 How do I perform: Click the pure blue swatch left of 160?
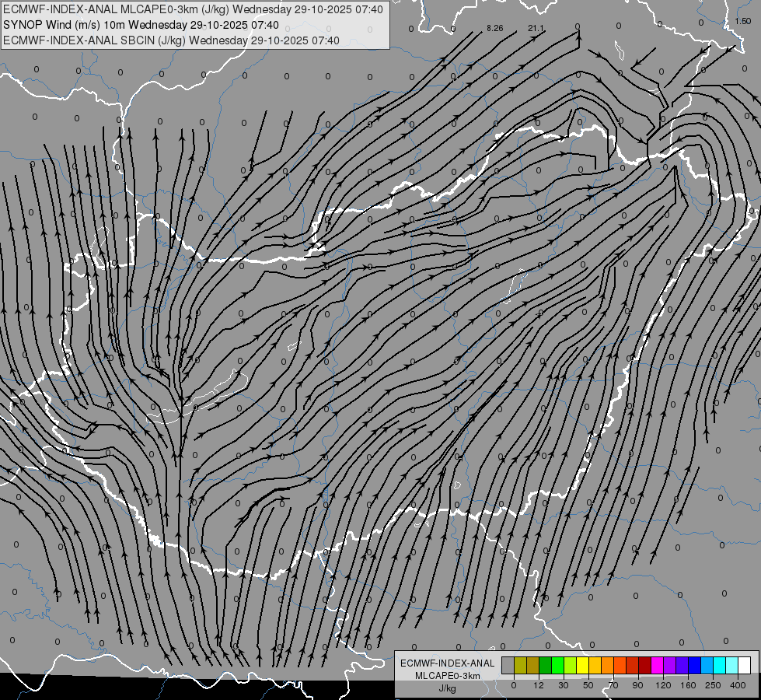[x=694, y=665]
